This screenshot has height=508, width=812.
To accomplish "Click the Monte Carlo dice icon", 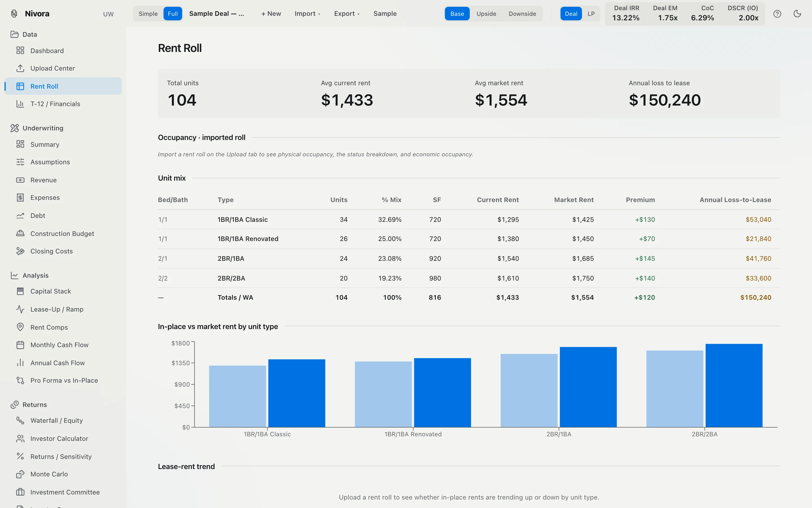I will click(20, 474).
